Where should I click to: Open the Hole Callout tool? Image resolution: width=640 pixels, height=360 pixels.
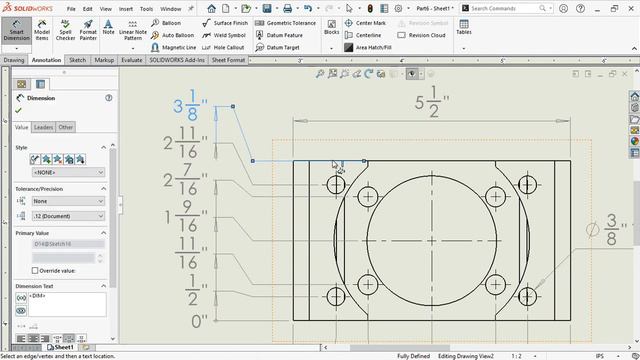click(223, 47)
